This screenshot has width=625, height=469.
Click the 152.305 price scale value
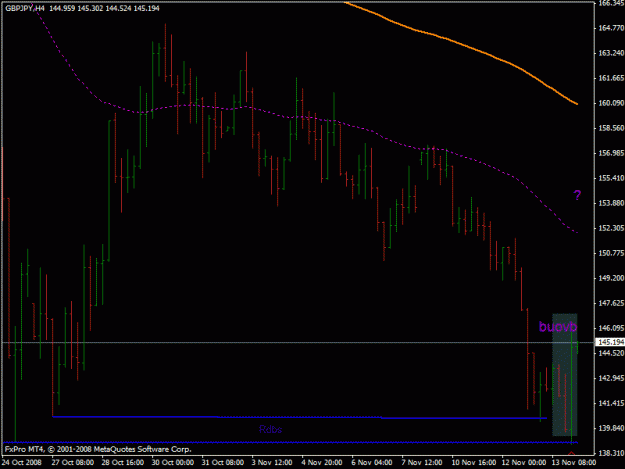coord(611,228)
